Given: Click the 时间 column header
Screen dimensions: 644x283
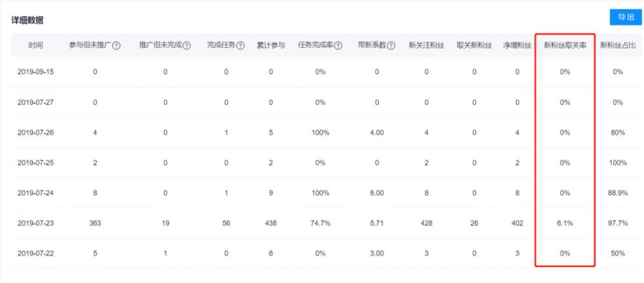Looking at the screenshot, I should click(x=36, y=46).
